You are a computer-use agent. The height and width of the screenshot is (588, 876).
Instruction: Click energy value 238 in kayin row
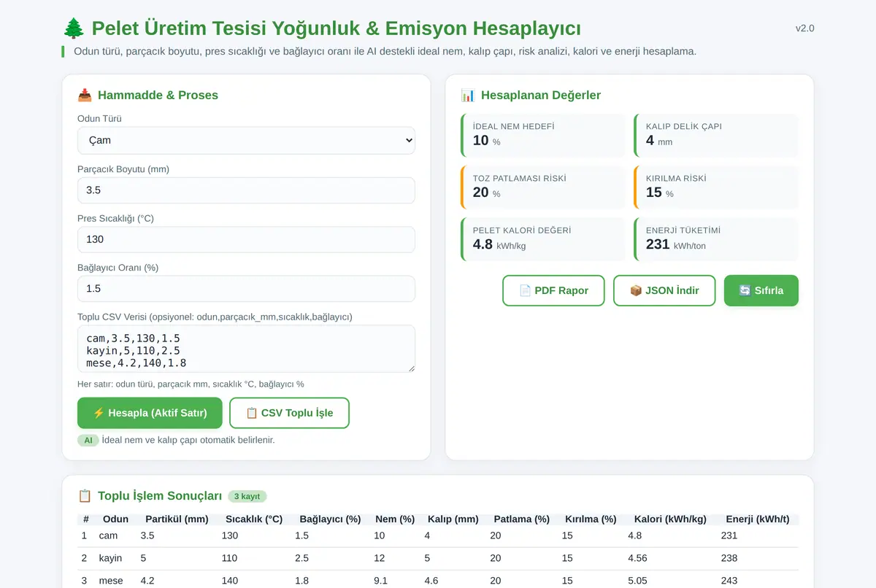(x=729, y=558)
